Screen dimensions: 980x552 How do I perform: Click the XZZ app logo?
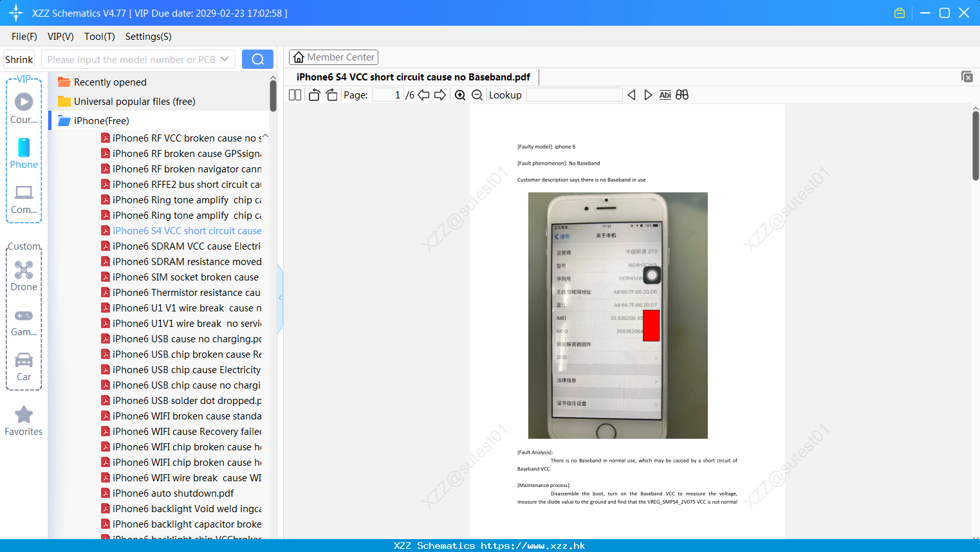[16, 13]
